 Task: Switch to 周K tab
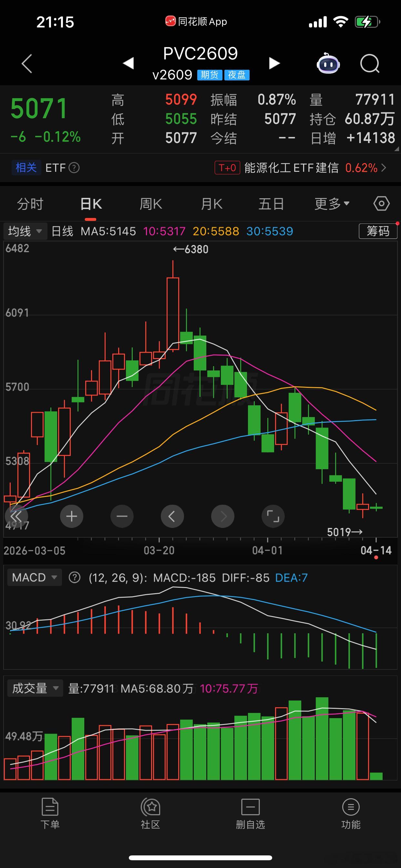coord(151,204)
